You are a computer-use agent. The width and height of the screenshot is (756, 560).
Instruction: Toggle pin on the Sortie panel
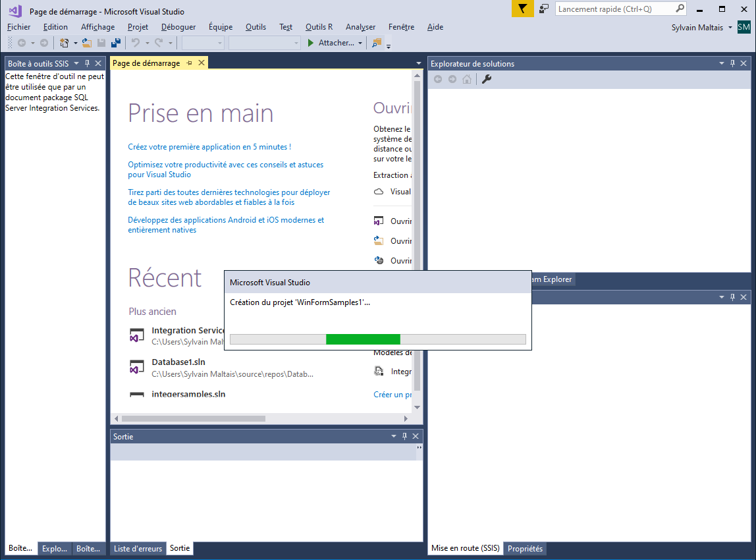click(405, 436)
